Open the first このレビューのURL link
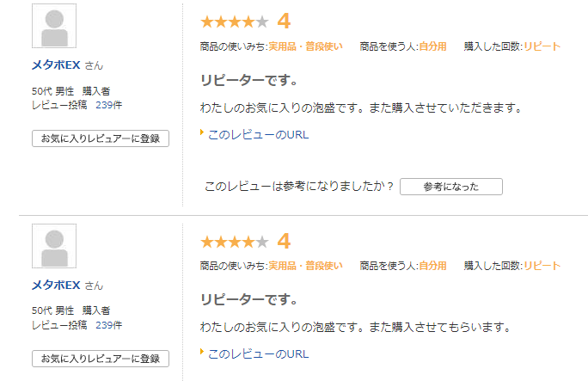Screen dimensions: 588x381 (x=259, y=135)
